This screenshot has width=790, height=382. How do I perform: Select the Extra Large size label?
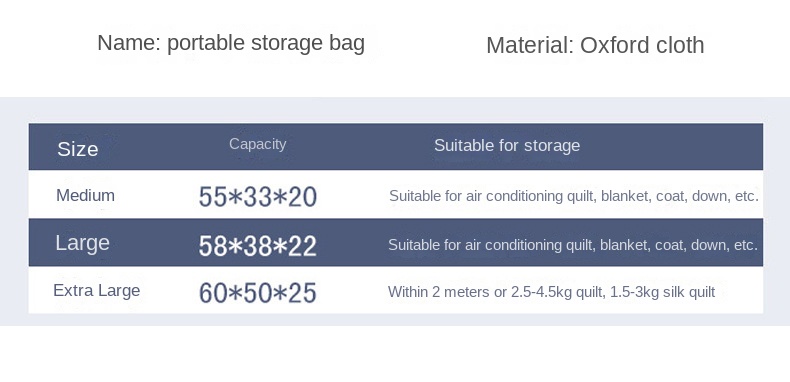click(96, 291)
